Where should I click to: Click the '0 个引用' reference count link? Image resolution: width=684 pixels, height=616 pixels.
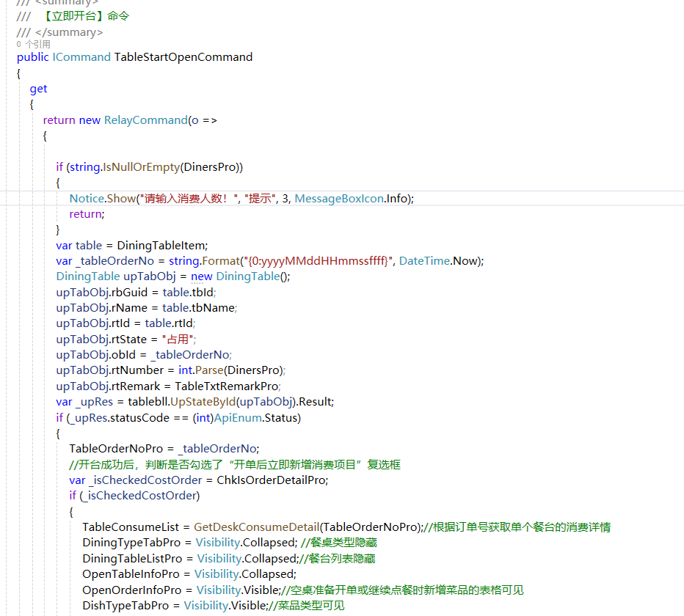[x=34, y=44]
